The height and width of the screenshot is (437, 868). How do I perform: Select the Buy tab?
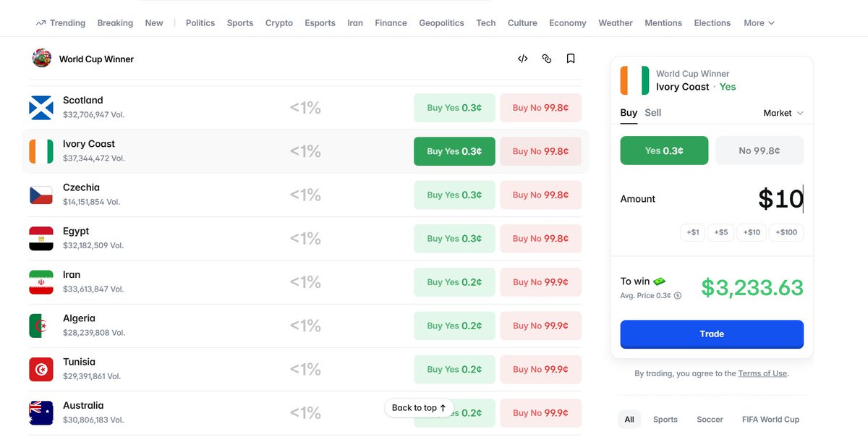pyautogui.click(x=629, y=113)
